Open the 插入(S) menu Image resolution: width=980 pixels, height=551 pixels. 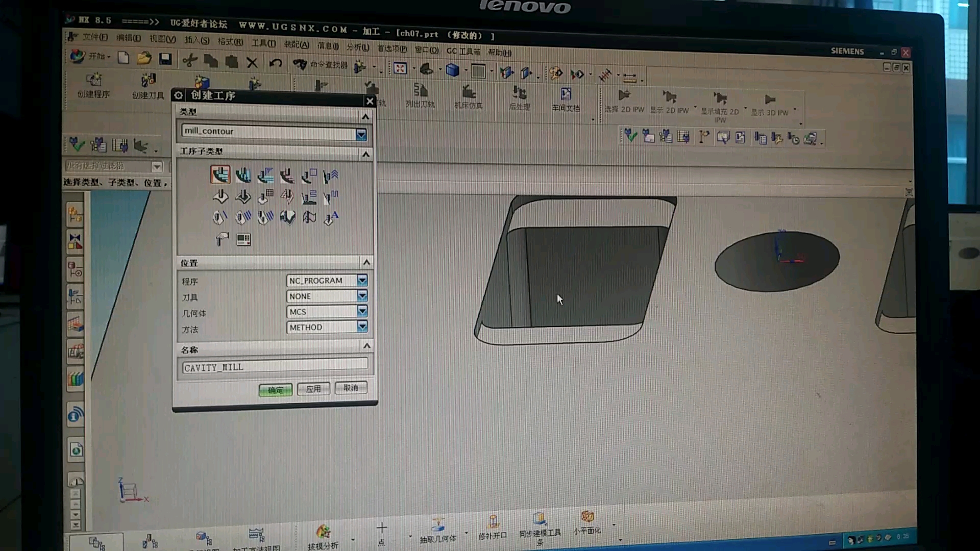click(x=197, y=40)
